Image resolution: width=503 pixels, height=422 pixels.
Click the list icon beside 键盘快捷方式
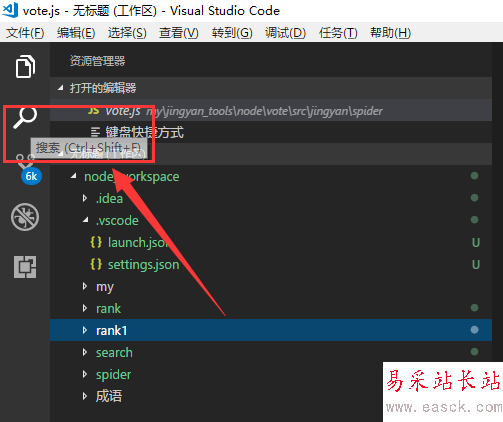coord(95,132)
